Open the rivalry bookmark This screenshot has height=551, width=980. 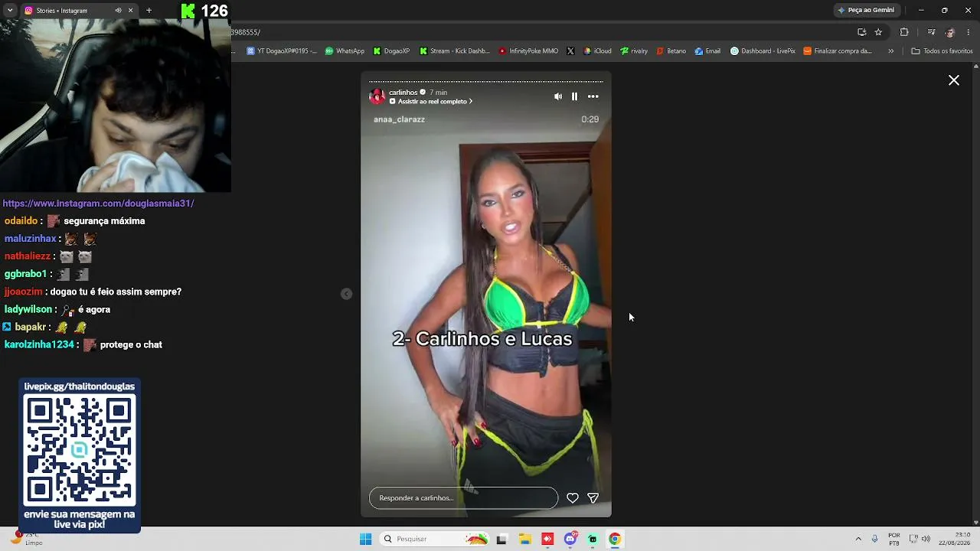[634, 51]
